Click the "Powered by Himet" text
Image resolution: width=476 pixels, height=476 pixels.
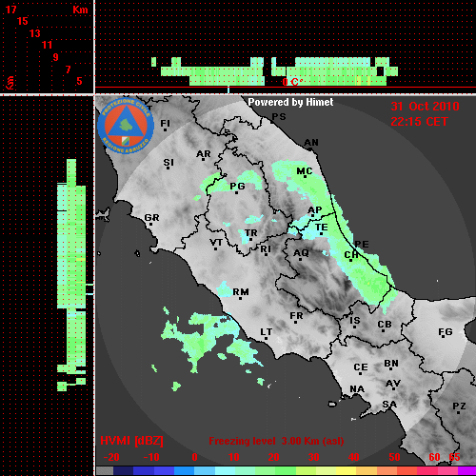[290, 102]
